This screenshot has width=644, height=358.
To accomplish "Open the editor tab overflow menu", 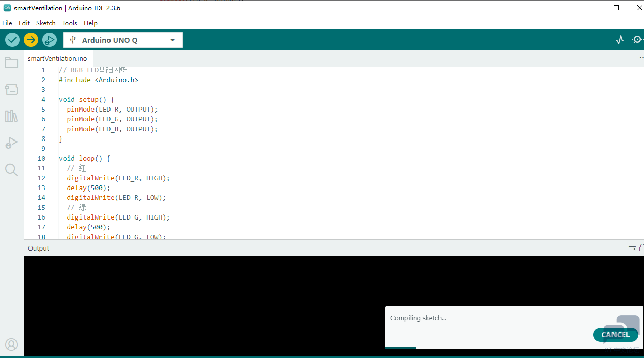I will click(x=641, y=58).
